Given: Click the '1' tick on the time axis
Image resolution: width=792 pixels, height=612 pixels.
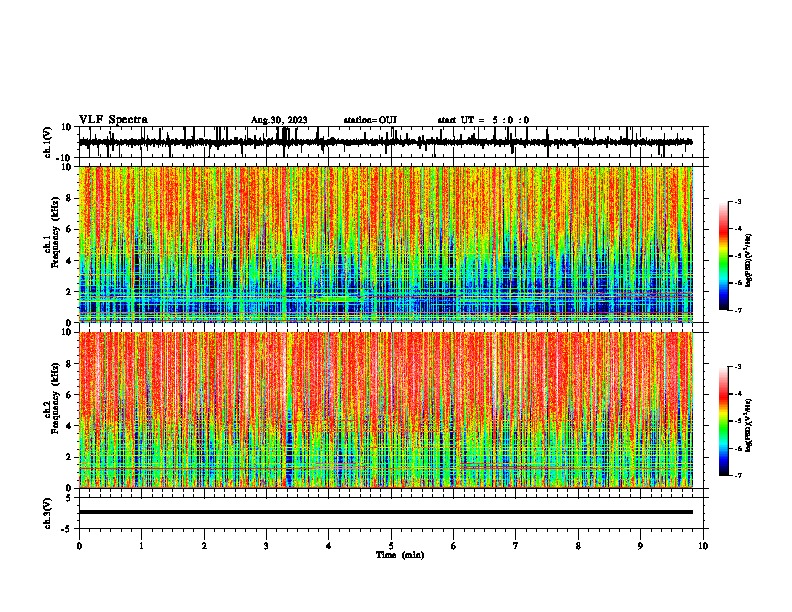Looking at the screenshot, I should pos(141,546).
